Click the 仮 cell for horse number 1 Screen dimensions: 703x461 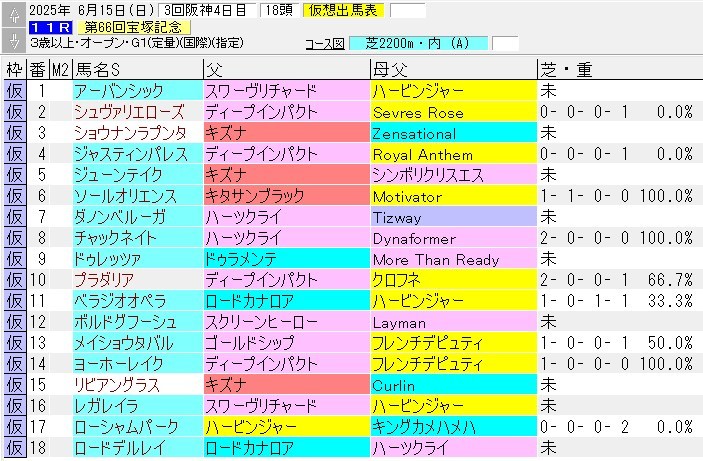15,91
